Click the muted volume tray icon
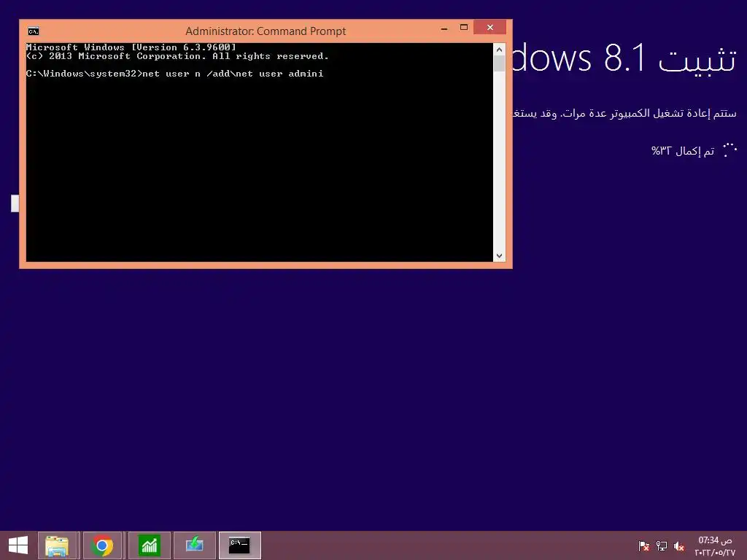The width and height of the screenshot is (747, 560). (679, 546)
